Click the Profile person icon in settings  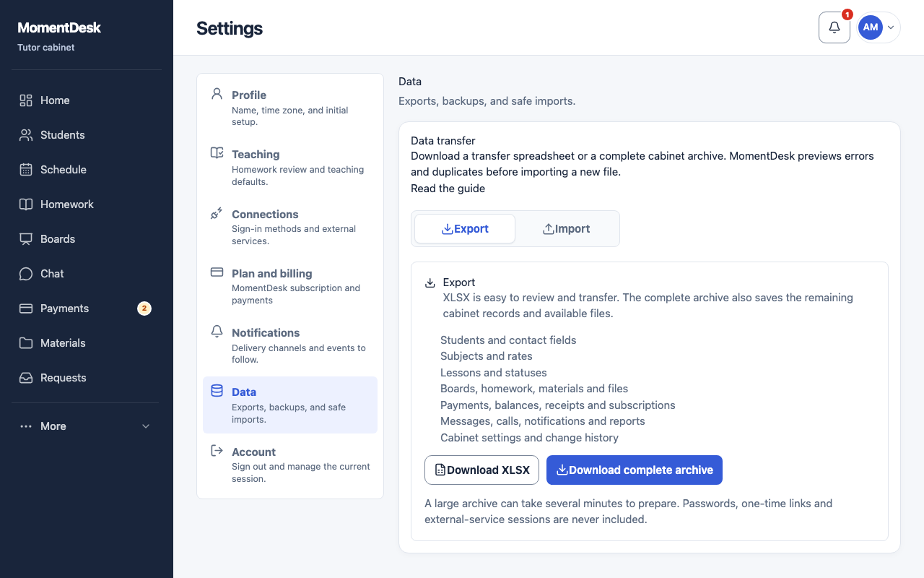point(217,94)
